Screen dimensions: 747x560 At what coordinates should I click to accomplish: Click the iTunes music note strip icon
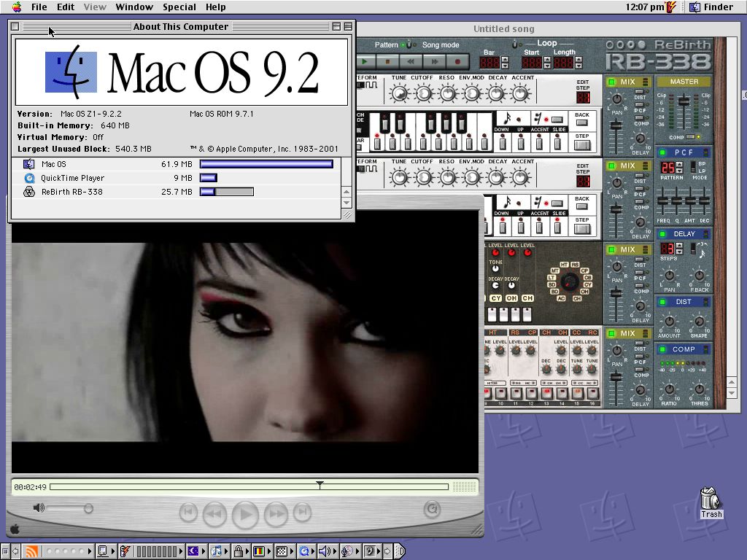click(x=216, y=551)
